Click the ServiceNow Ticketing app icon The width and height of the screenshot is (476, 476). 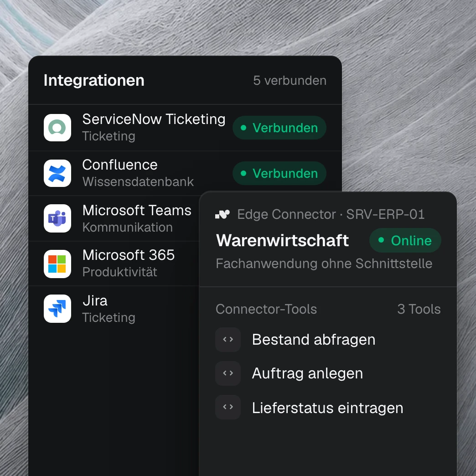click(57, 128)
